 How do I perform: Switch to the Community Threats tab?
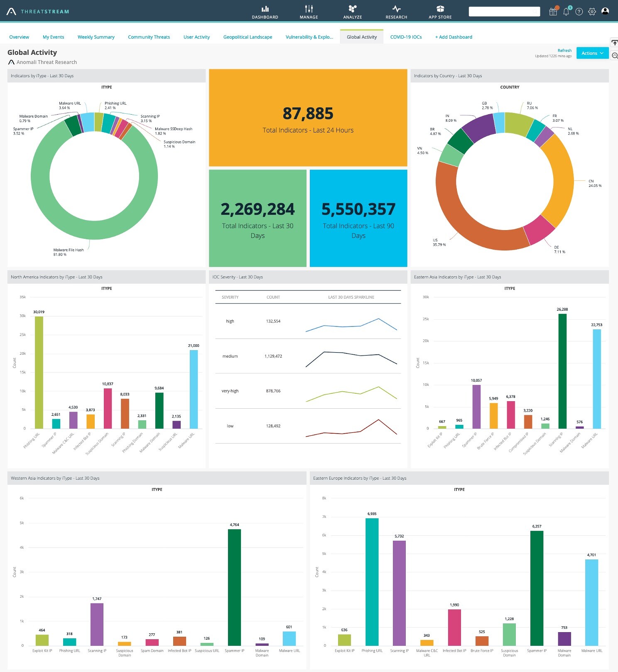coord(149,37)
